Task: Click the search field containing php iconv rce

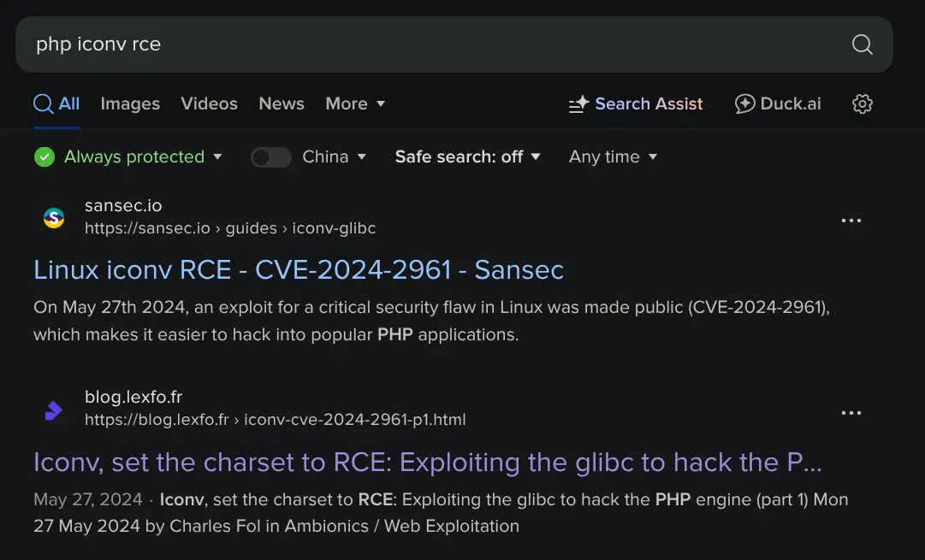Action: point(428,44)
